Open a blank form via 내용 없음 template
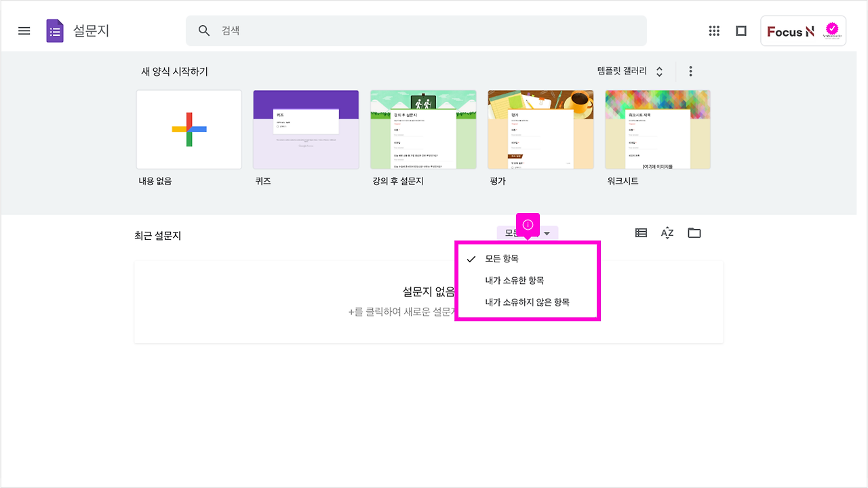 189,129
